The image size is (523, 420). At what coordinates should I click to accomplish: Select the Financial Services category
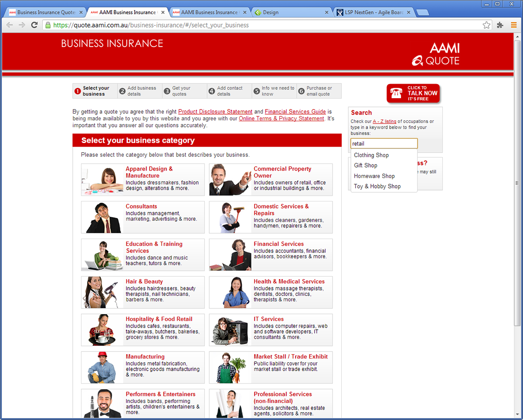click(271, 255)
